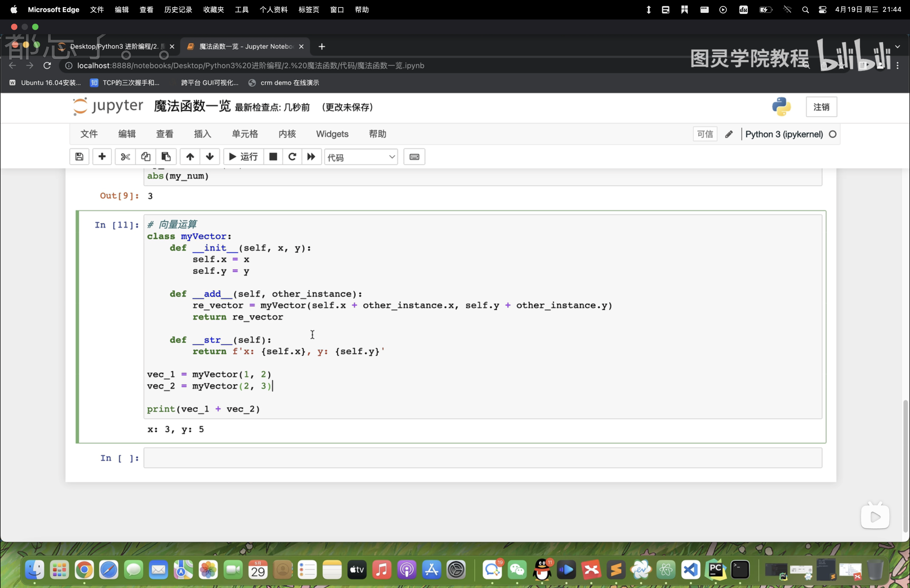Click the 可信 trusted notebook button
Image resolution: width=910 pixels, height=588 pixels.
[x=705, y=134]
